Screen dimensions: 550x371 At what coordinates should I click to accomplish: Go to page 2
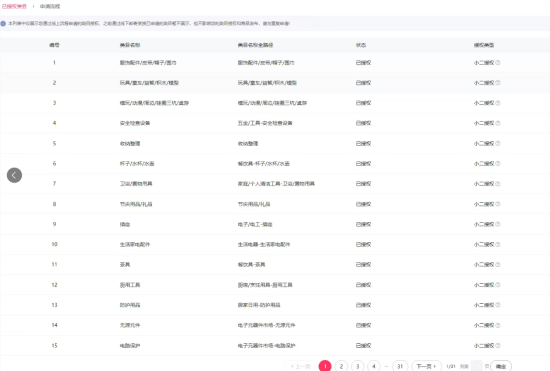[x=341, y=366]
